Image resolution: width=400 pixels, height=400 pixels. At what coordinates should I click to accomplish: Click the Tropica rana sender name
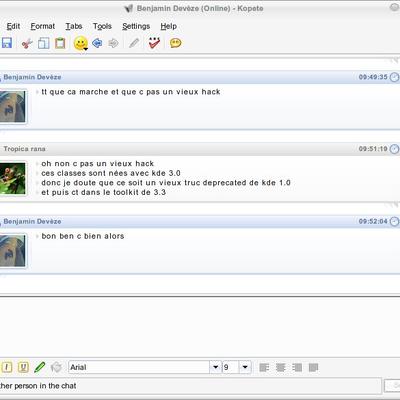pos(24,149)
